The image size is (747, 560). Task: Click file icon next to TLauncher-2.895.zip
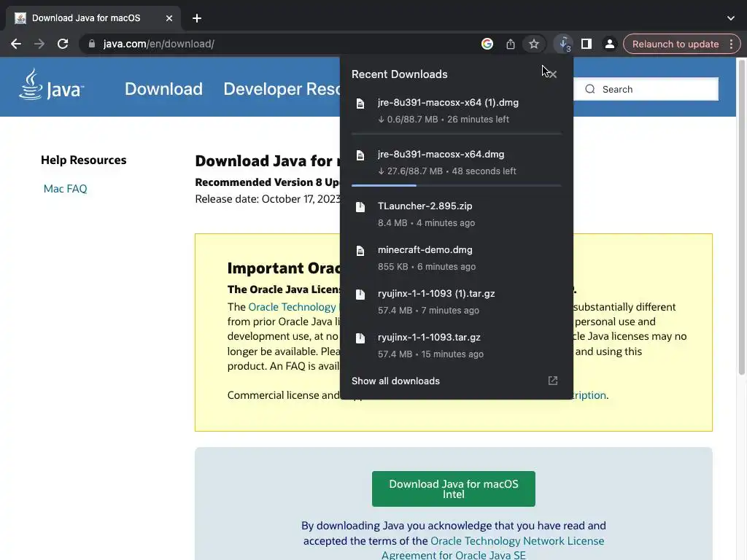360,206
